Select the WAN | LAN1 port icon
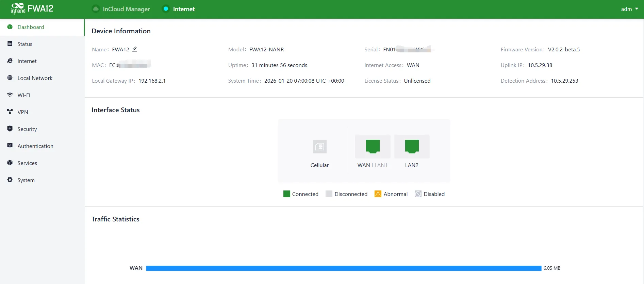 pyautogui.click(x=373, y=146)
